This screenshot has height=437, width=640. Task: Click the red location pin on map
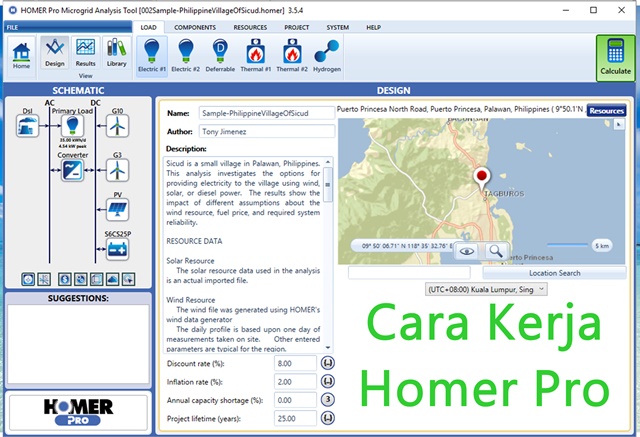point(482,178)
